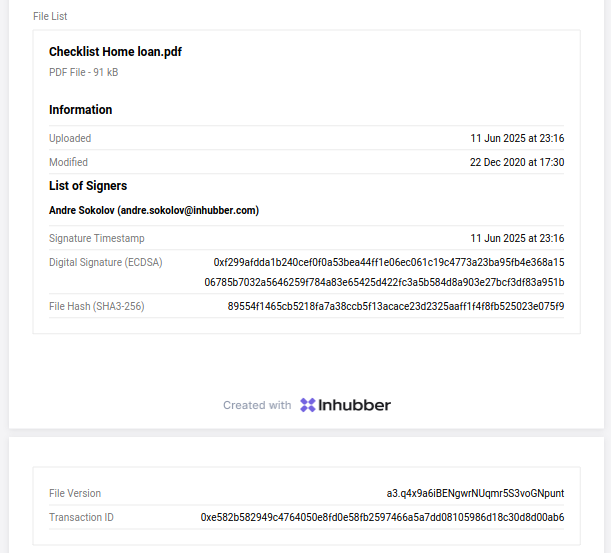Click the signature line starting with 0xf299afdda
The width and height of the screenshot is (611, 553).
pyautogui.click(x=389, y=262)
